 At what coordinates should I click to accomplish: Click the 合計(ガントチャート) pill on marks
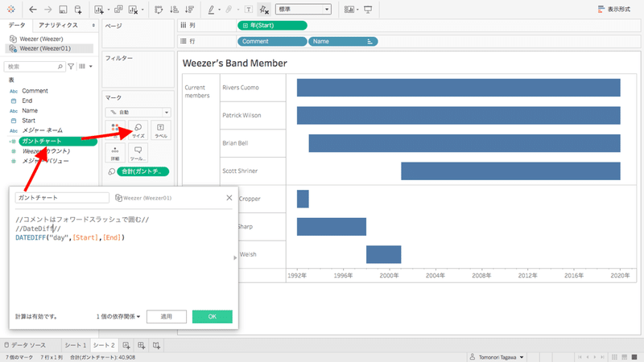click(x=143, y=171)
